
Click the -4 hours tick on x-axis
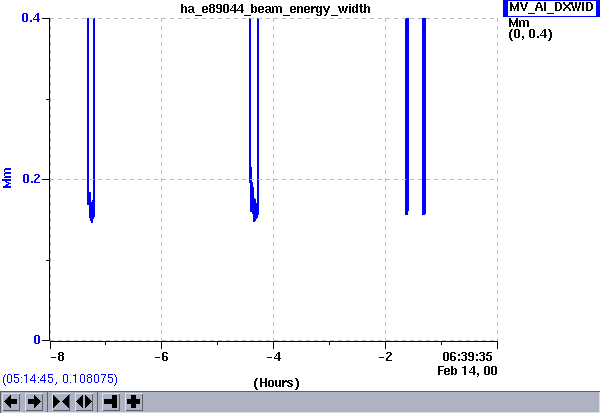[x=273, y=356]
